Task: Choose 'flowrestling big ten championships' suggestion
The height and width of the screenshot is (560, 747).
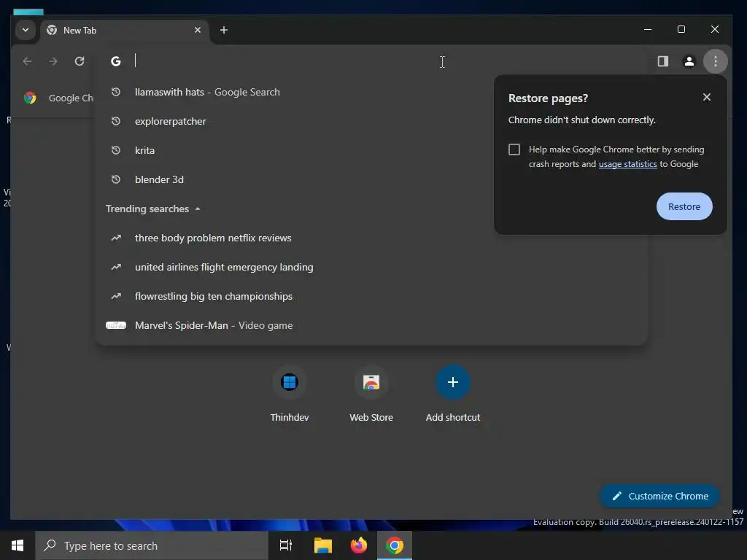Action: 371,296
